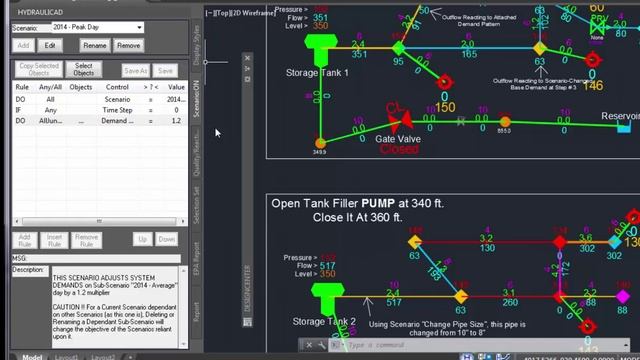The width and height of the screenshot is (640, 360).
Task: Click the viewport Top view control label
Action: coord(222,13)
